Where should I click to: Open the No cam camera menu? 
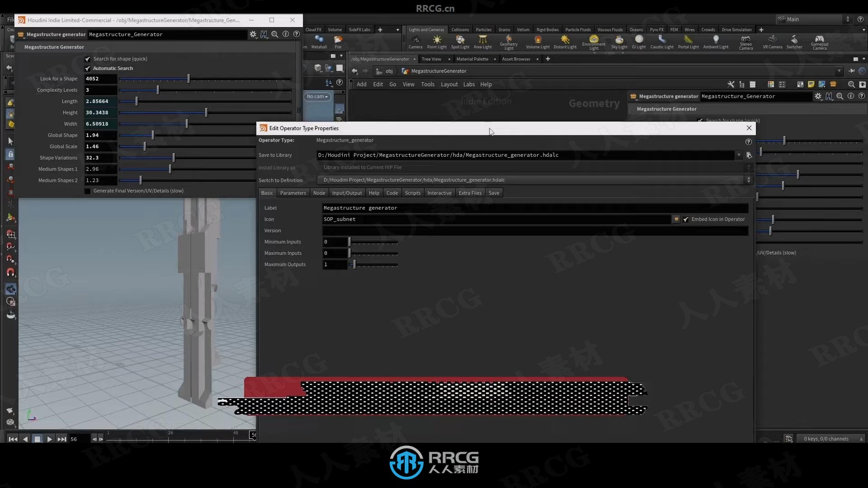tap(317, 97)
